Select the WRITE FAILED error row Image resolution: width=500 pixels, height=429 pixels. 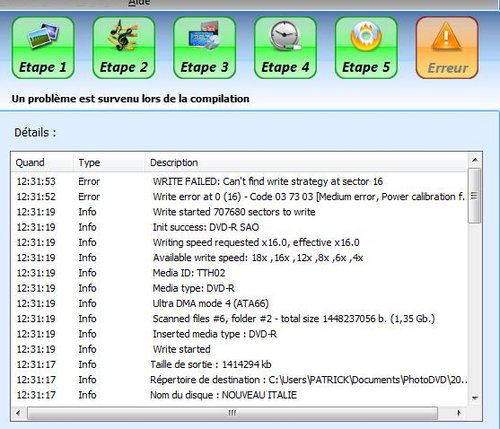point(240,182)
